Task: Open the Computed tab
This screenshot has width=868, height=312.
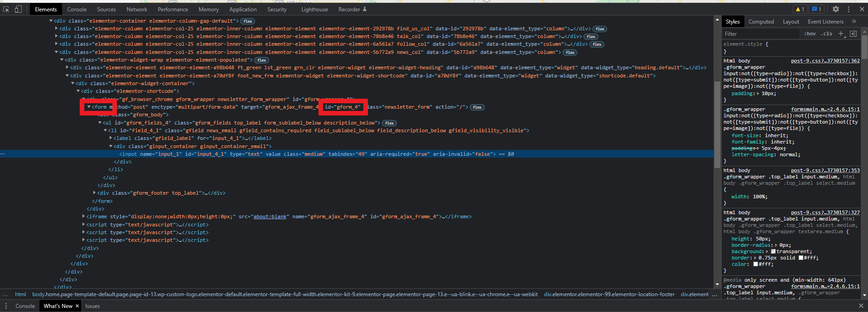Action: coord(761,21)
